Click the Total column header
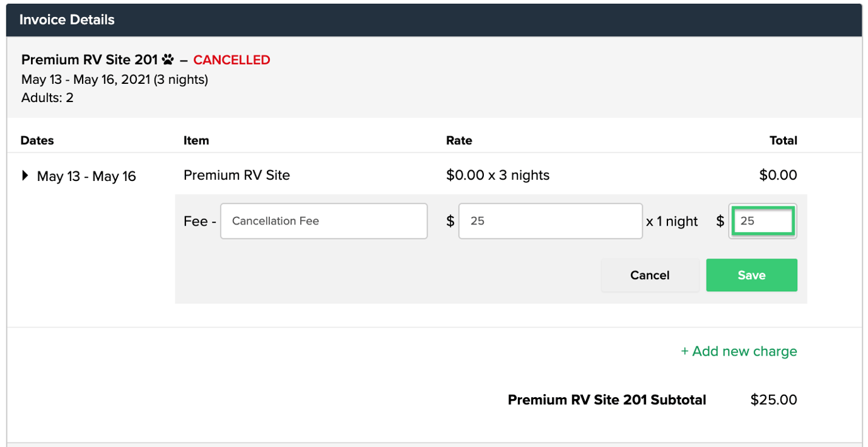This screenshot has width=868, height=447. coord(783,141)
